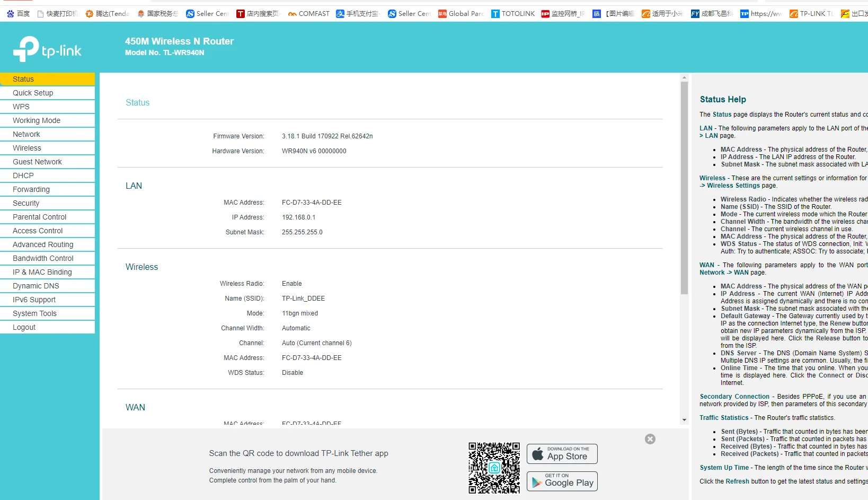Viewport: 868px width, 500px height.
Task: Open the 快麦打印机 bookmark
Action: pyautogui.click(x=58, y=14)
